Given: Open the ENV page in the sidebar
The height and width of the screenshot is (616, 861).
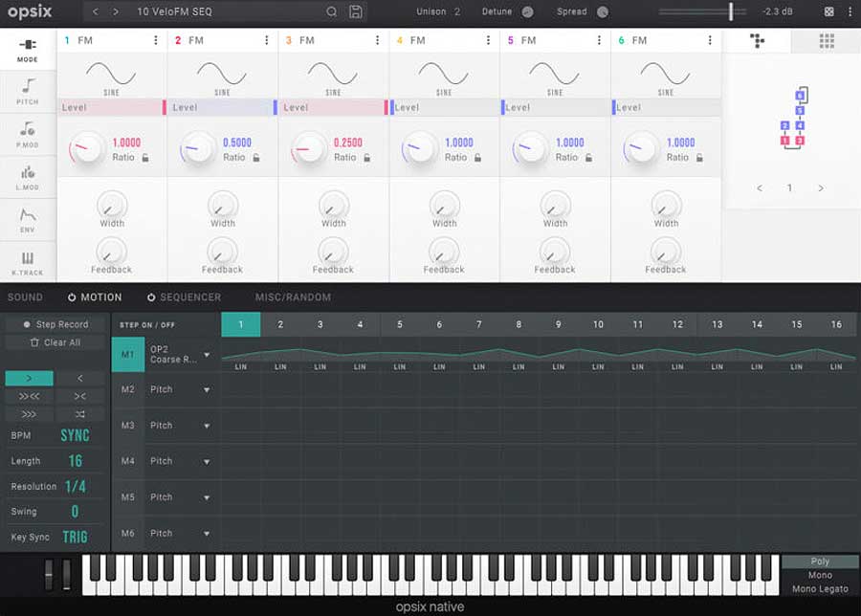Looking at the screenshot, I should 28,220.
